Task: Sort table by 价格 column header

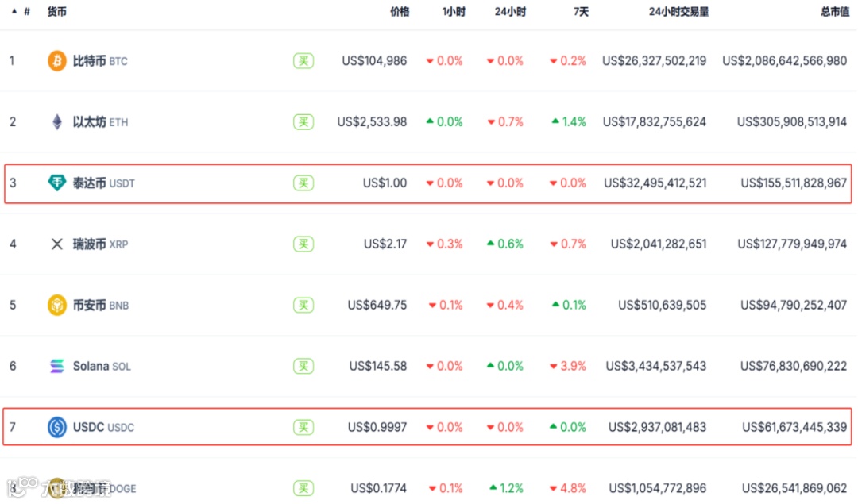Action: (x=400, y=12)
